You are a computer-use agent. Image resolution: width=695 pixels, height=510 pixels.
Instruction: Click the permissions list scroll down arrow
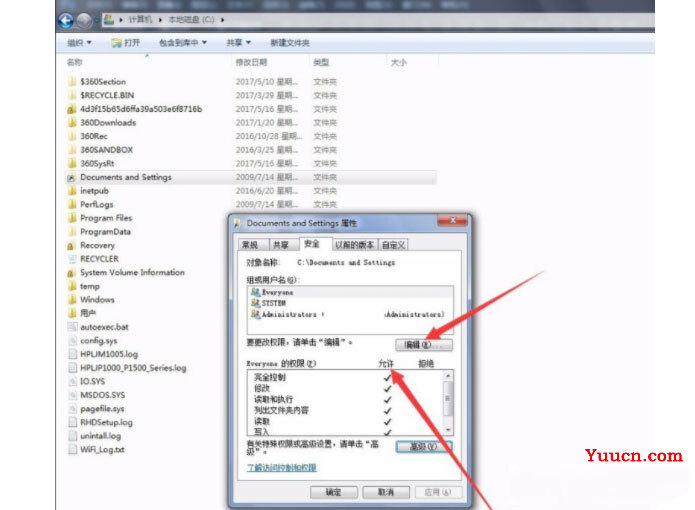tap(448, 430)
